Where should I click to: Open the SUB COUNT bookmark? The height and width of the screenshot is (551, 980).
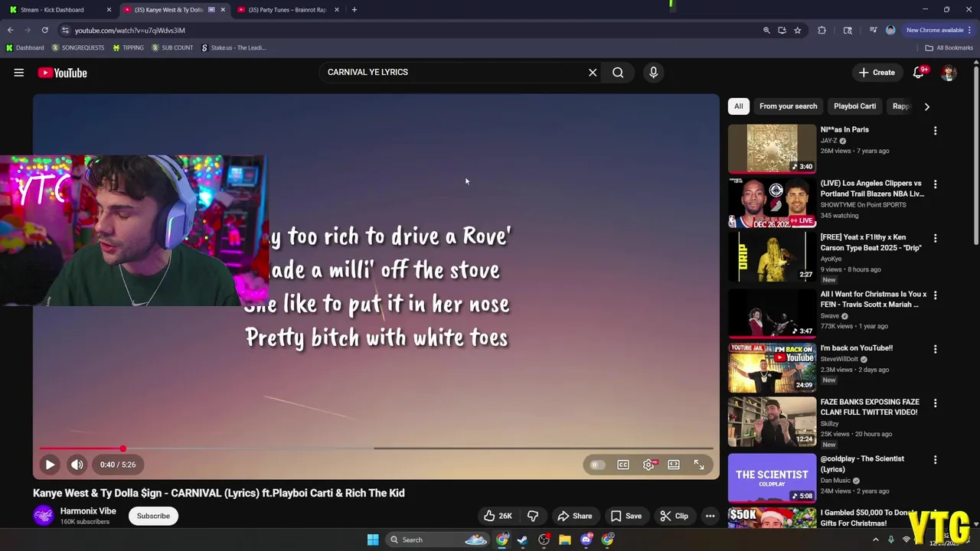[x=172, y=47]
